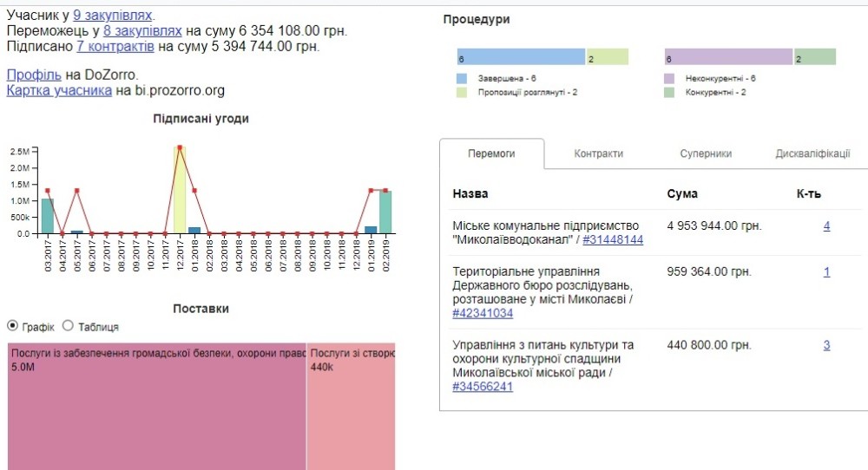This screenshot has width=868, height=470.
Task: Click the #34566241 organization link
Action: click(483, 387)
